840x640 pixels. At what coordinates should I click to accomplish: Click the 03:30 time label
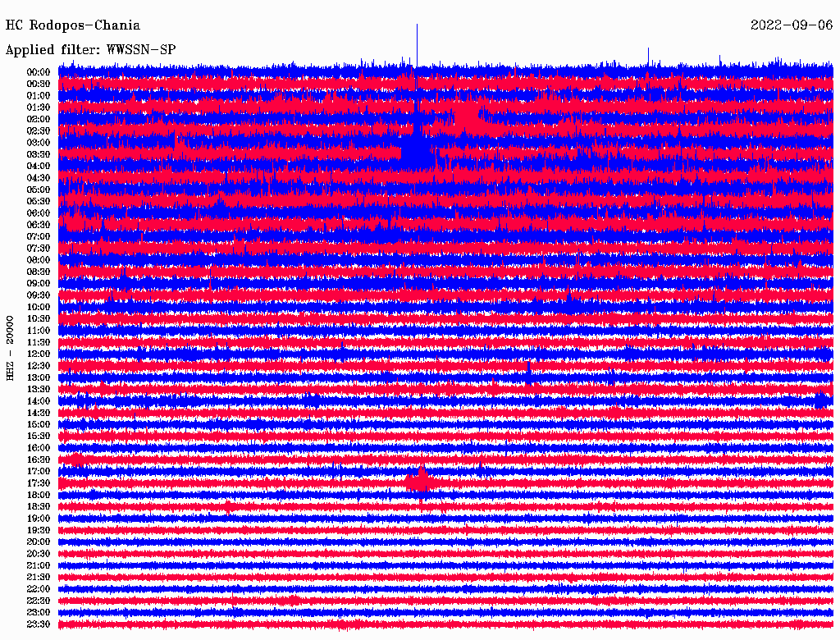tap(38, 154)
